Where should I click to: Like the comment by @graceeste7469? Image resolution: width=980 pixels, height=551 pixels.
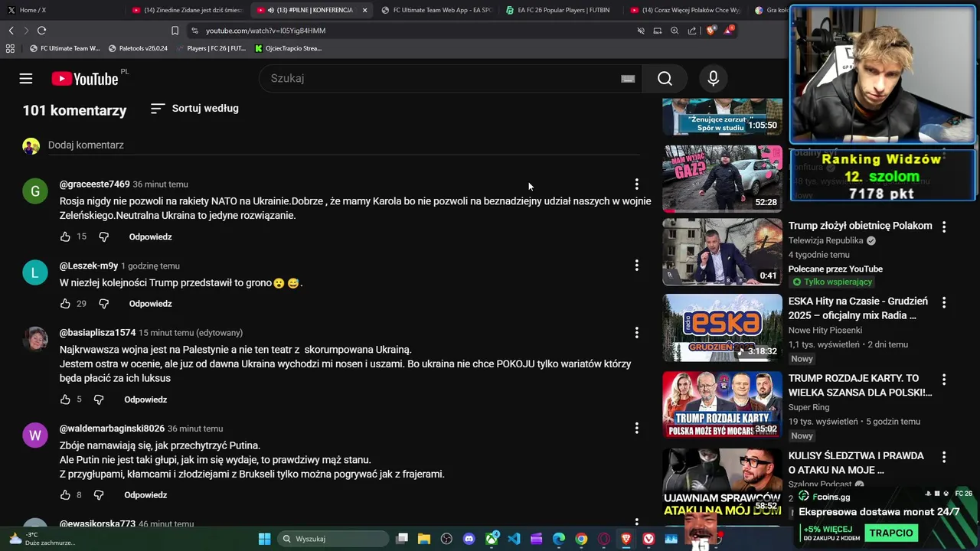point(65,236)
